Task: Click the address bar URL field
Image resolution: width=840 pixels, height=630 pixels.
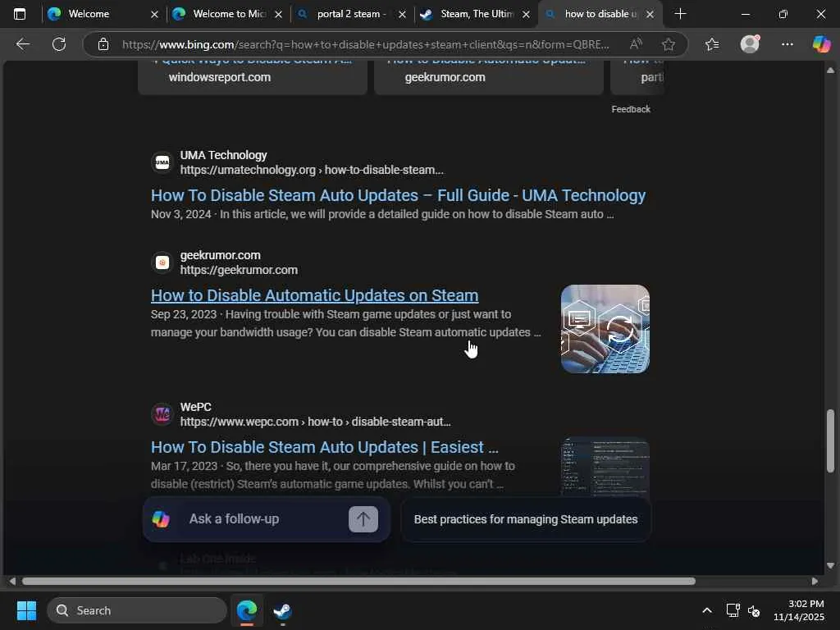Action: [x=365, y=44]
